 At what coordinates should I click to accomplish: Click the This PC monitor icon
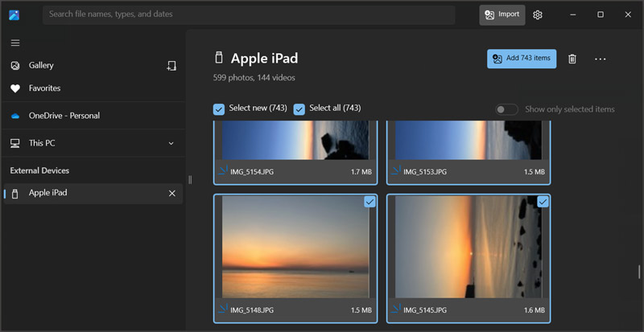coord(15,144)
